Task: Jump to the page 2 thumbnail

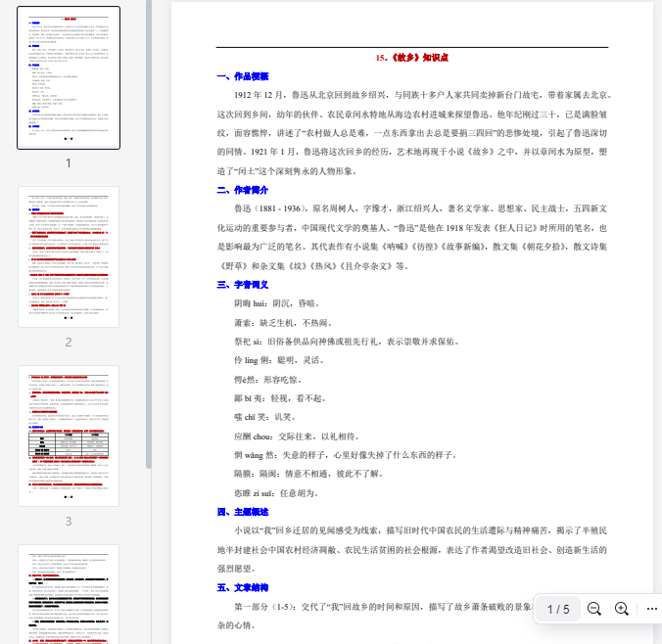Action: tap(69, 256)
